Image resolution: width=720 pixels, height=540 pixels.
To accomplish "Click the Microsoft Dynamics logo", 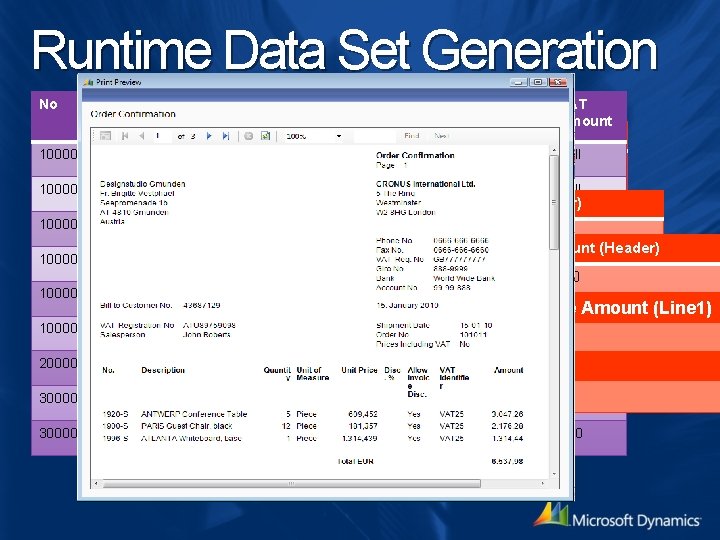I will tap(617, 515).
